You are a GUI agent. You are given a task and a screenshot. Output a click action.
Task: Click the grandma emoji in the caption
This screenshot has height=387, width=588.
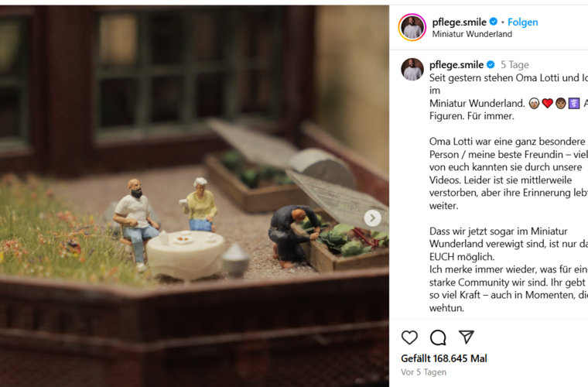pos(534,103)
